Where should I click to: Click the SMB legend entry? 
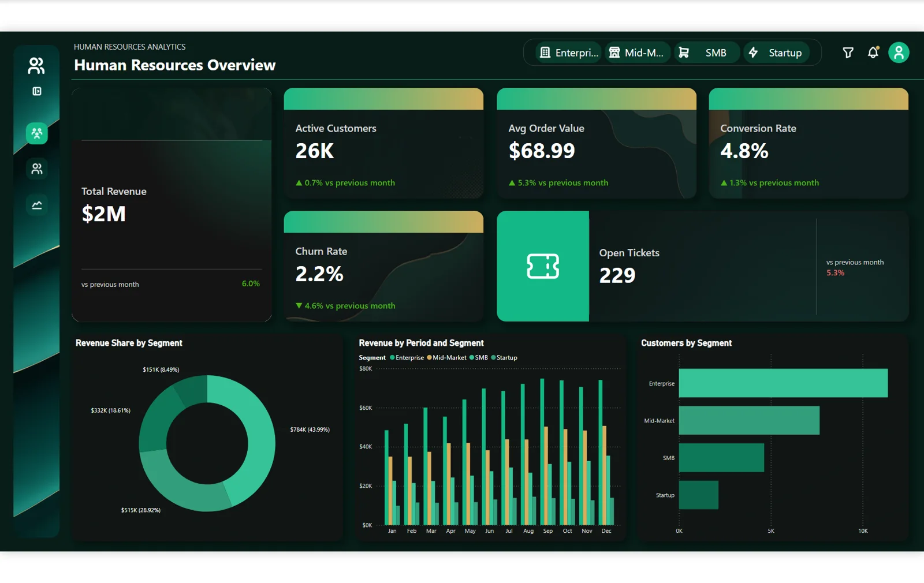click(479, 358)
